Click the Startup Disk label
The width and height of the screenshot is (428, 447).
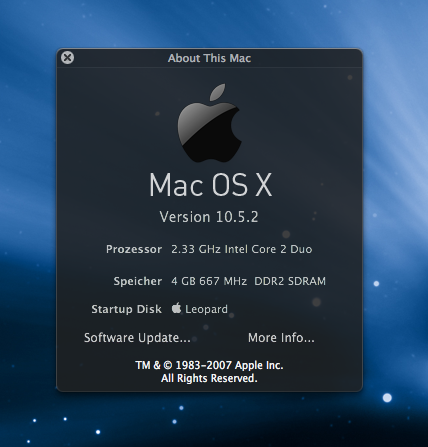coord(127,309)
